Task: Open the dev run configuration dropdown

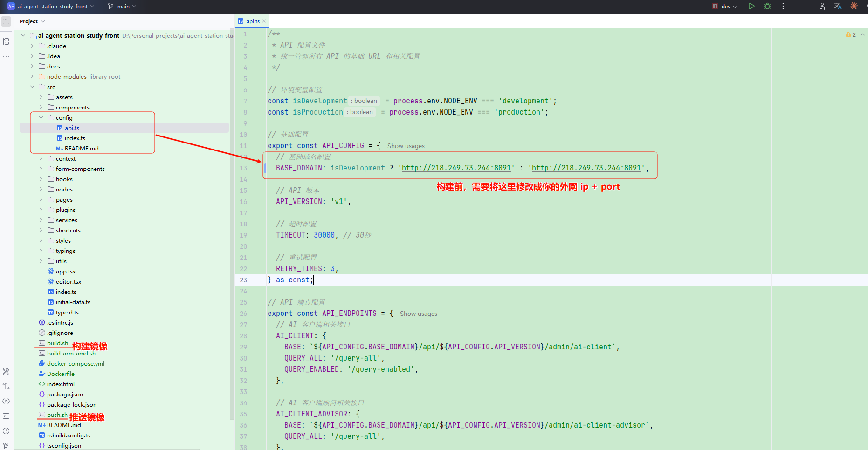Action: 725,7
